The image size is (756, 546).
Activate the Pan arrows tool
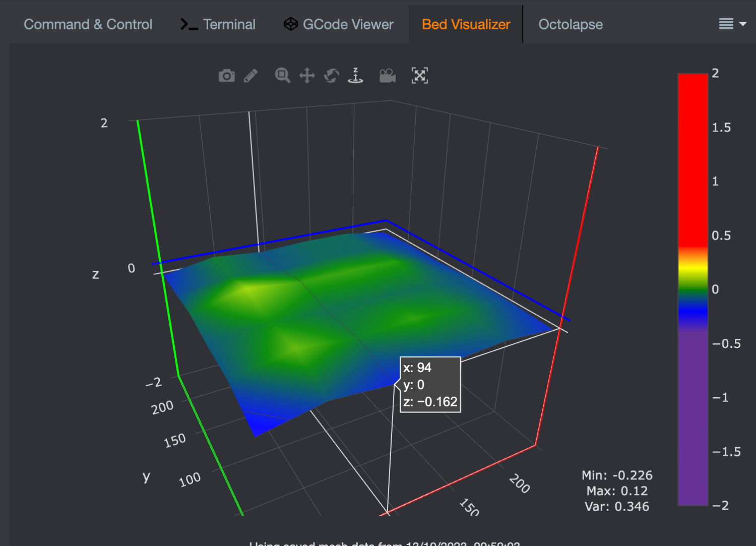pos(306,76)
